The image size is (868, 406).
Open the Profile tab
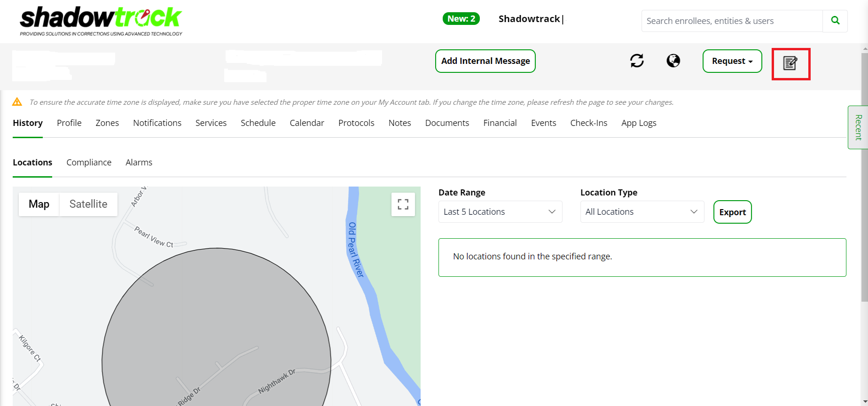pos(69,123)
